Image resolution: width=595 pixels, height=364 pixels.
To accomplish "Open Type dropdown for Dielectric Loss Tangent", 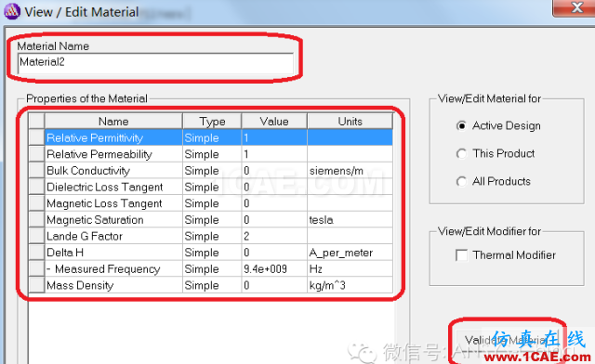I will (x=212, y=187).
